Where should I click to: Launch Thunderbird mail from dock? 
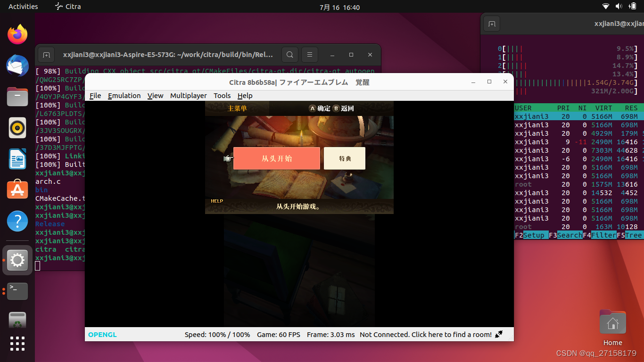point(17,66)
